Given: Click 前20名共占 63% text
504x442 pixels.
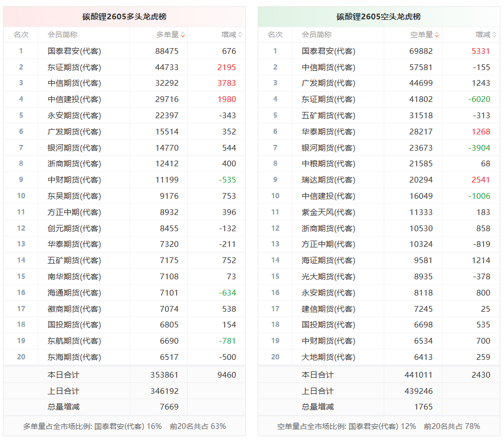Looking at the screenshot, I should (x=198, y=426).
